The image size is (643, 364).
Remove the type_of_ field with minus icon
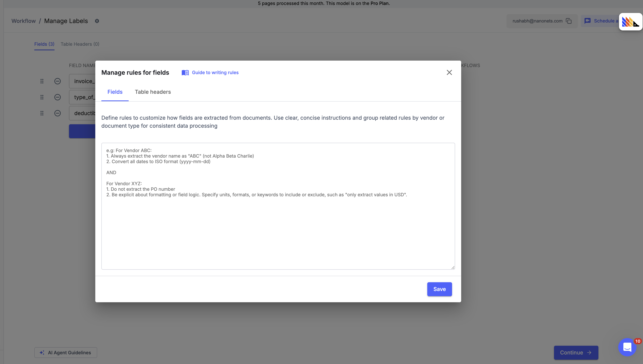click(x=58, y=97)
